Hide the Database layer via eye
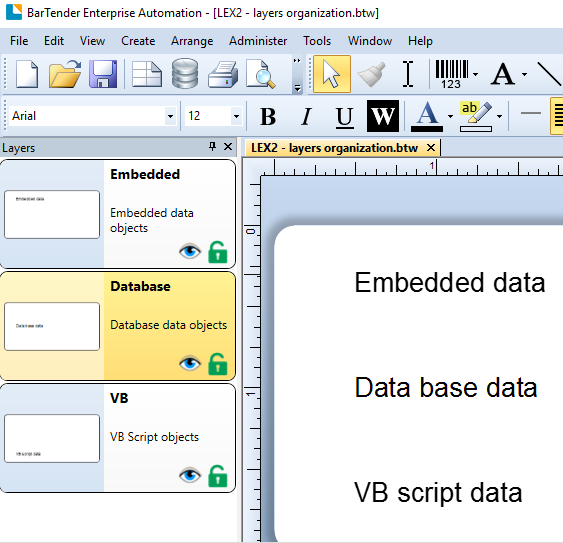This screenshot has height=543, width=563. (x=190, y=363)
